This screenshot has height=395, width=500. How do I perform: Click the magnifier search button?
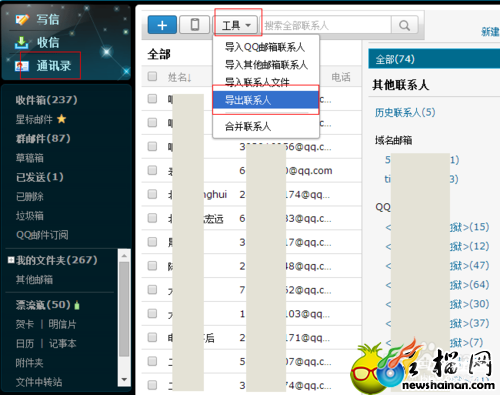(x=404, y=25)
